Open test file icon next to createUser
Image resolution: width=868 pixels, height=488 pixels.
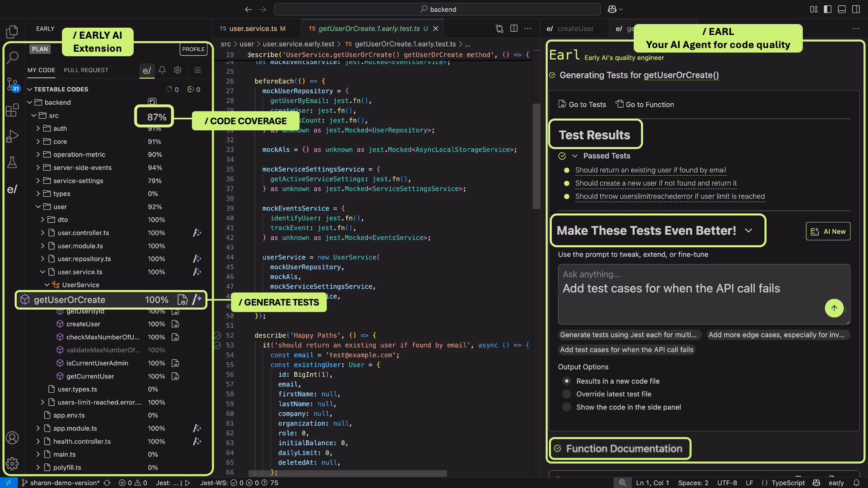pyautogui.click(x=175, y=324)
